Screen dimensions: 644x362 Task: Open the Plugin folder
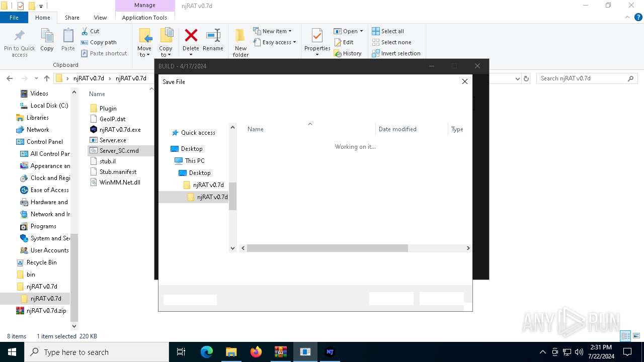(108, 109)
